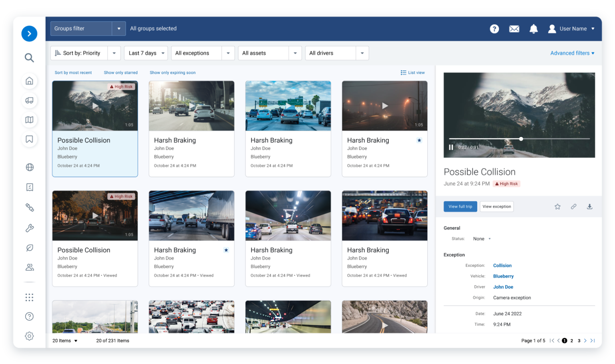Open the Status None dropdown
This screenshot has height=364, width=615.
(482, 239)
